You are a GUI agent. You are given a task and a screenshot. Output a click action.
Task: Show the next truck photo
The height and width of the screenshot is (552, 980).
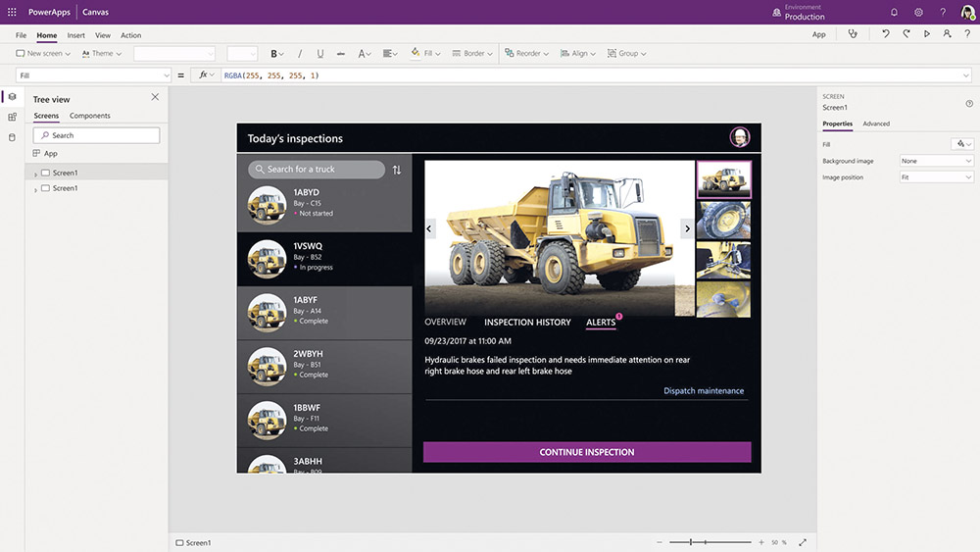pyautogui.click(x=687, y=228)
